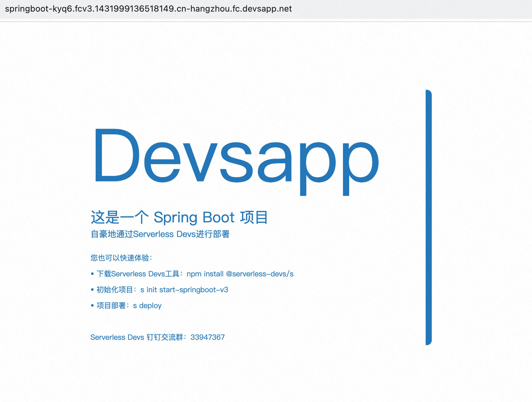The width and height of the screenshot is (532, 402).
Task: Click the 下载Serverless Devs工具 list item label
Action: tap(138, 274)
